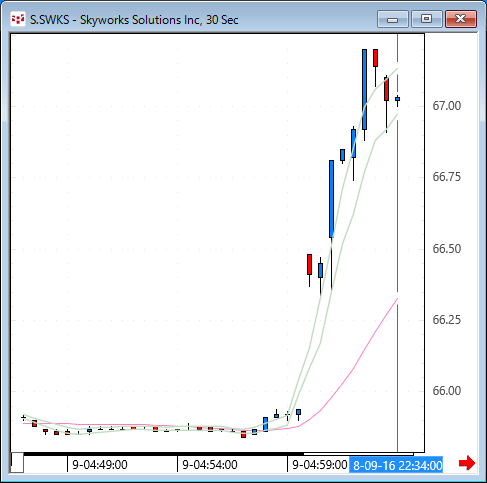Click the 66.50 price scale label
Viewport: 487px width, 483px height.
click(447, 249)
